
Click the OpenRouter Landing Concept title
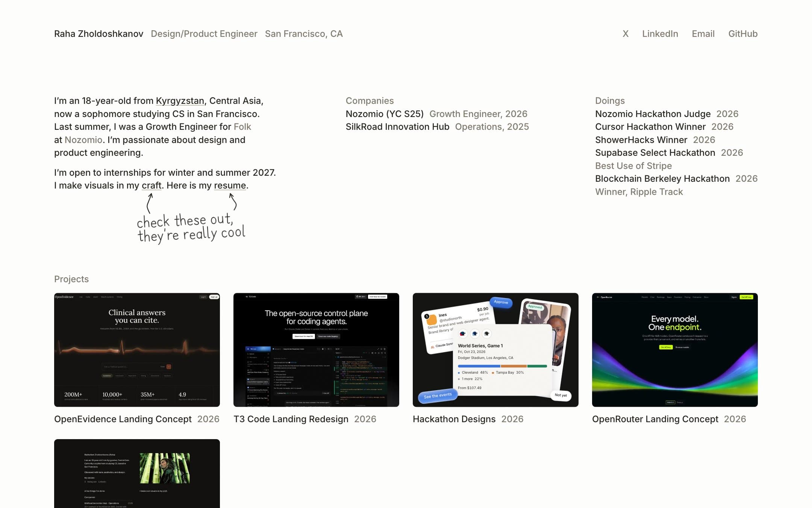tap(655, 419)
